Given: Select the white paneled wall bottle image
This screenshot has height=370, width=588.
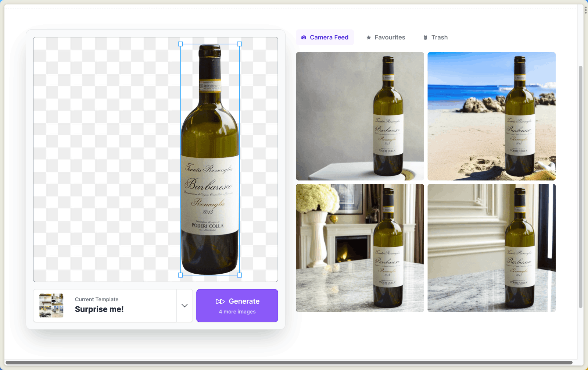Looking at the screenshot, I should [x=491, y=248].
